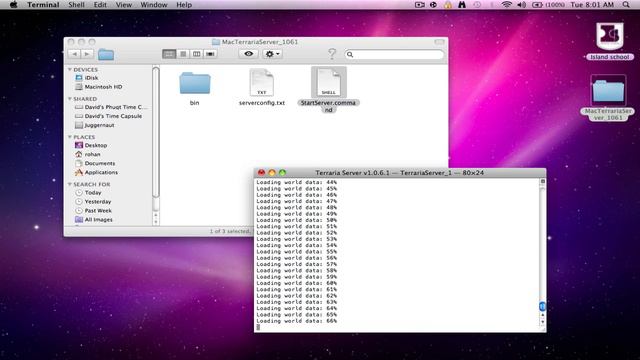Select rohan home folder in sidebar

coord(88,154)
